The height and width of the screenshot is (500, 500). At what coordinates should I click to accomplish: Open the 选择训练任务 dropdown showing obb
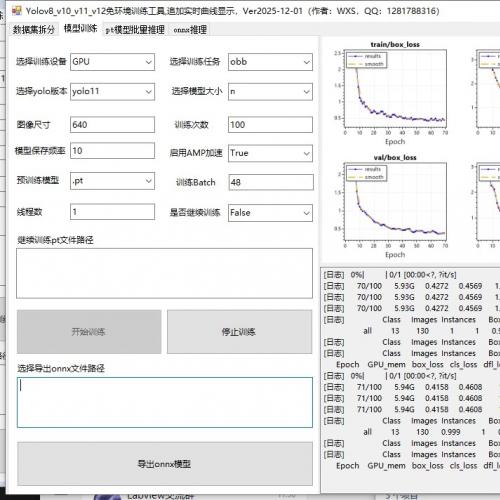[x=270, y=62]
